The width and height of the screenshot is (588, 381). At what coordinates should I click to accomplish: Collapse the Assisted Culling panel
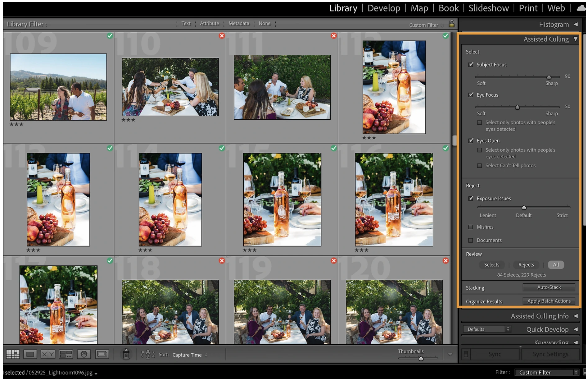coord(576,39)
